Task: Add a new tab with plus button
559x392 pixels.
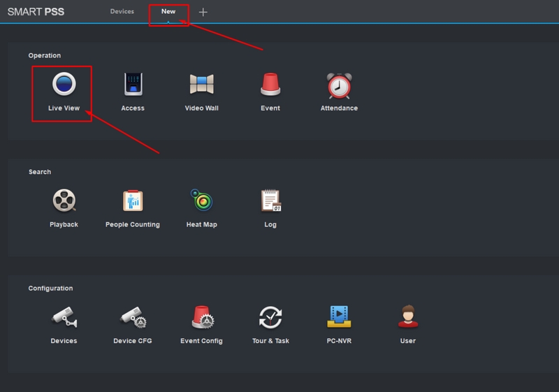Action: (x=203, y=12)
